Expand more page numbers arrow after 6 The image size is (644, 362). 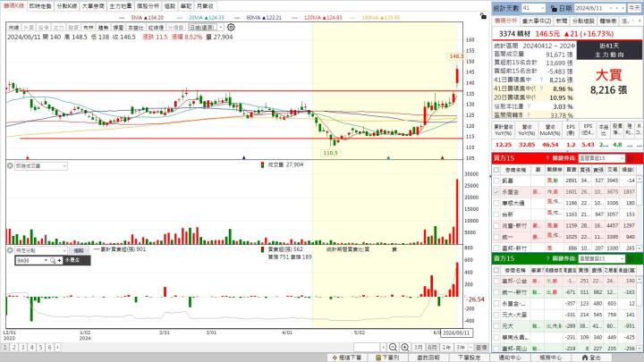pos(57,347)
